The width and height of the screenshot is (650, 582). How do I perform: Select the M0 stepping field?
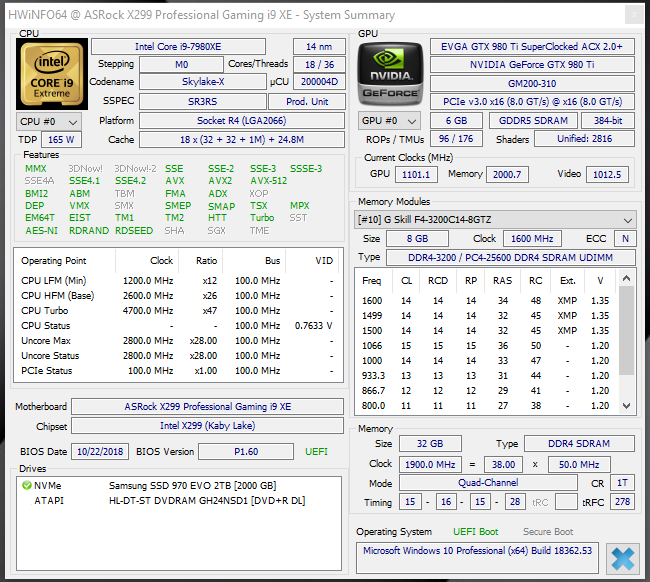[182, 65]
